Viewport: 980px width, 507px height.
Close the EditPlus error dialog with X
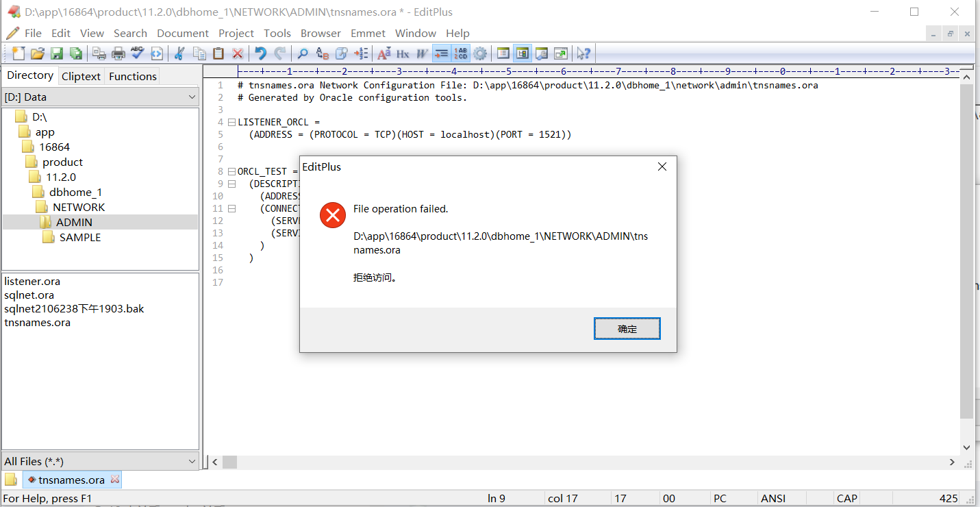point(662,166)
